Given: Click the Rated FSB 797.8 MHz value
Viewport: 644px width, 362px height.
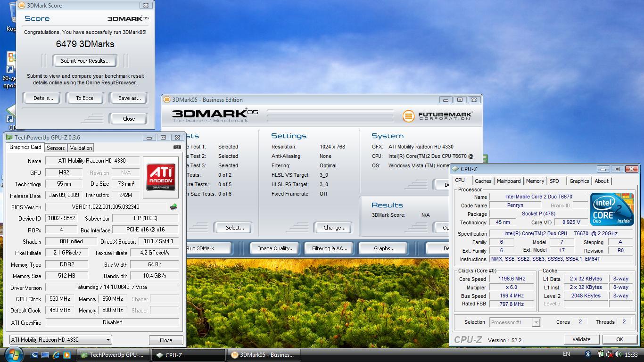Looking at the screenshot, I should pos(512,304).
